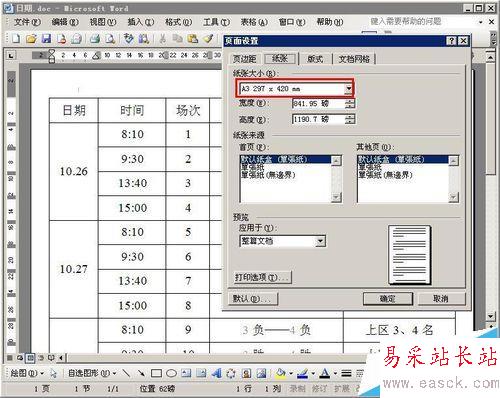Open the paper size dropdown arrow
500x398 pixels.
(348, 89)
